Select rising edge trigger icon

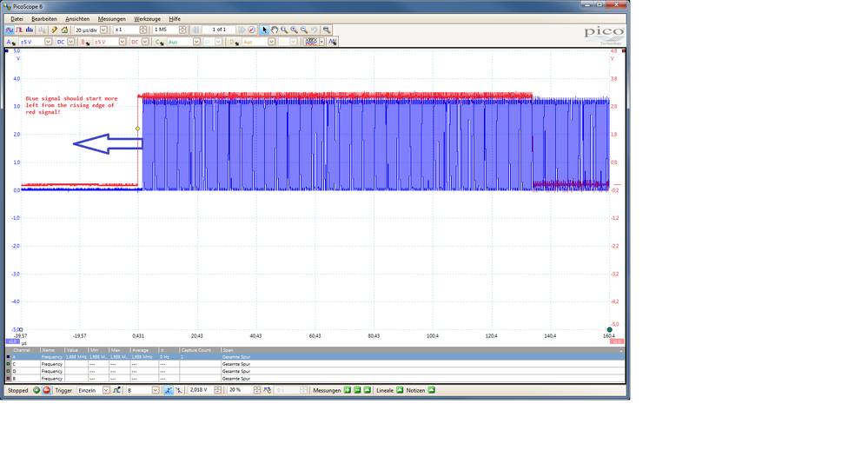point(169,390)
